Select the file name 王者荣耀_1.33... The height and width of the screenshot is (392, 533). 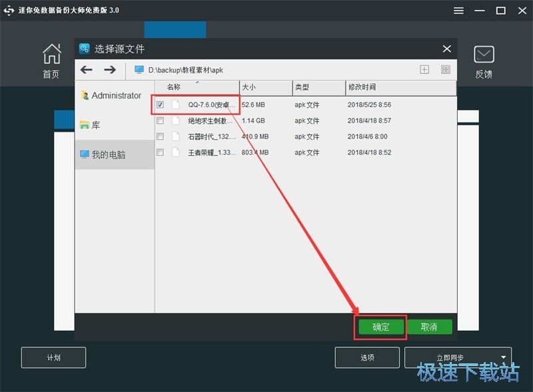point(212,152)
